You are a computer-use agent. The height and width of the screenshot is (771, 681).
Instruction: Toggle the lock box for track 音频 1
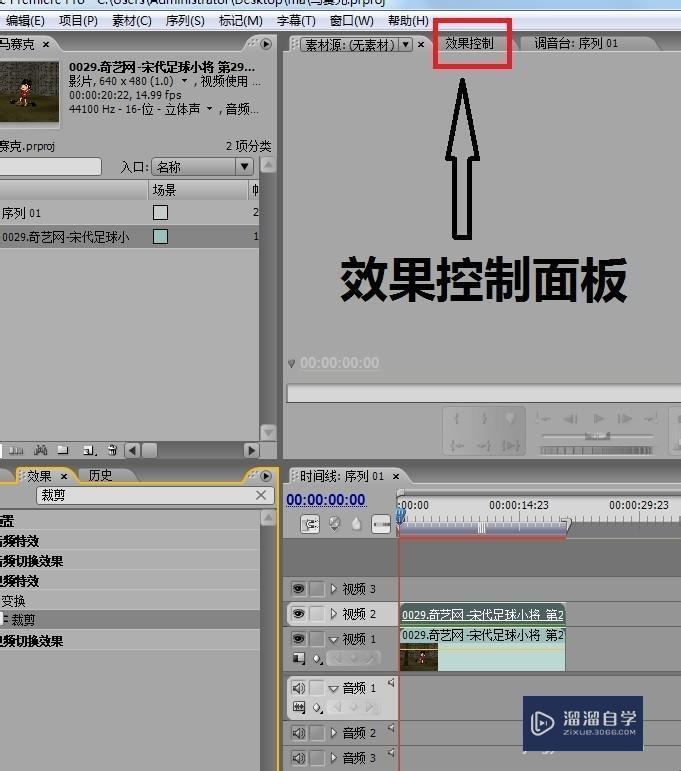(x=318, y=687)
